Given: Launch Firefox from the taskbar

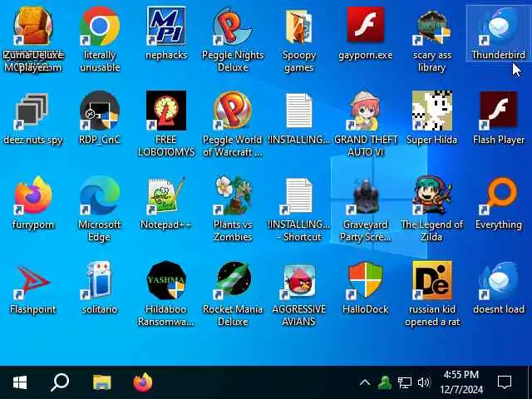Looking at the screenshot, I should [143, 382].
